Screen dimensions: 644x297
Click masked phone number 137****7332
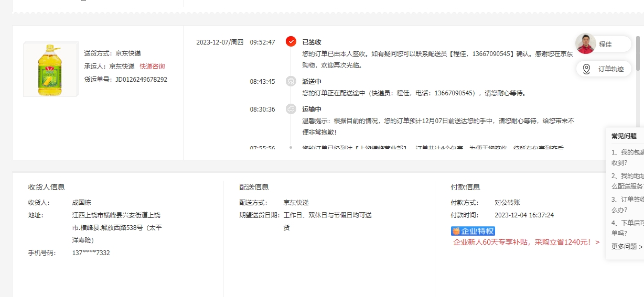(91, 253)
